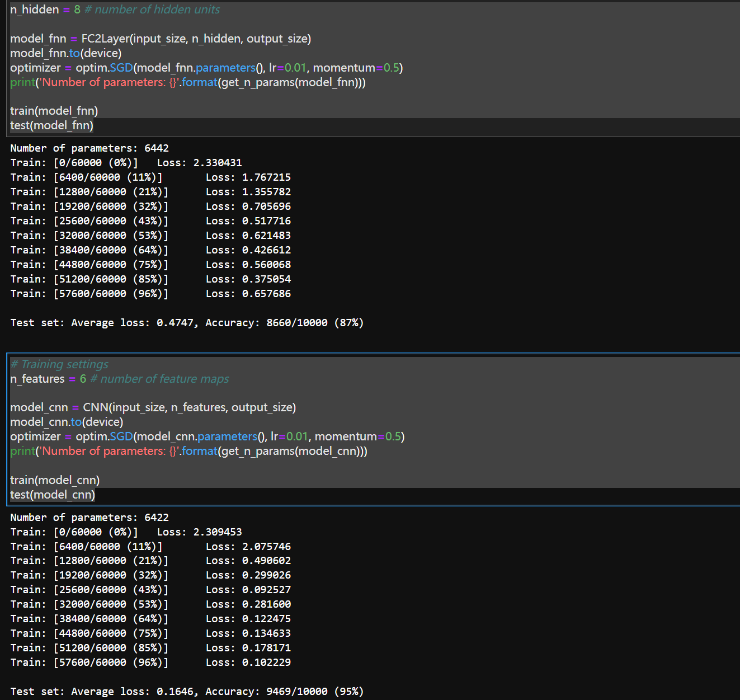Click the line 'model_cnn = CNN(input_size, n_features, output_size)'
Viewport: 740px width, 700px height.
pos(153,407)
